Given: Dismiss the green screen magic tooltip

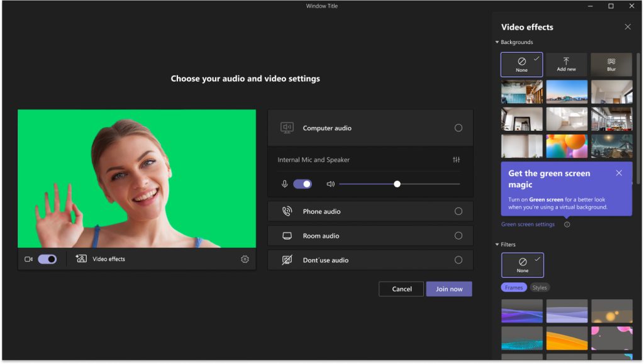Looking at the screenshot, I should (619, 173).
